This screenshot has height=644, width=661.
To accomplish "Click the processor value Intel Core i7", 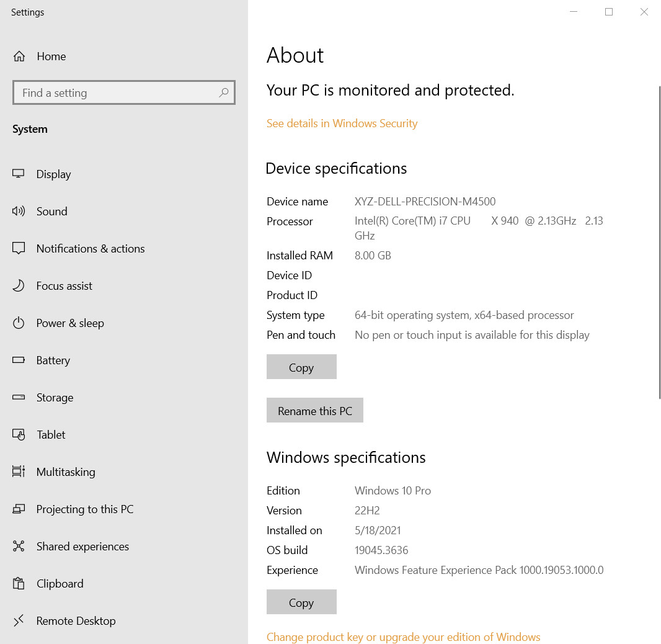I will 479,228.
